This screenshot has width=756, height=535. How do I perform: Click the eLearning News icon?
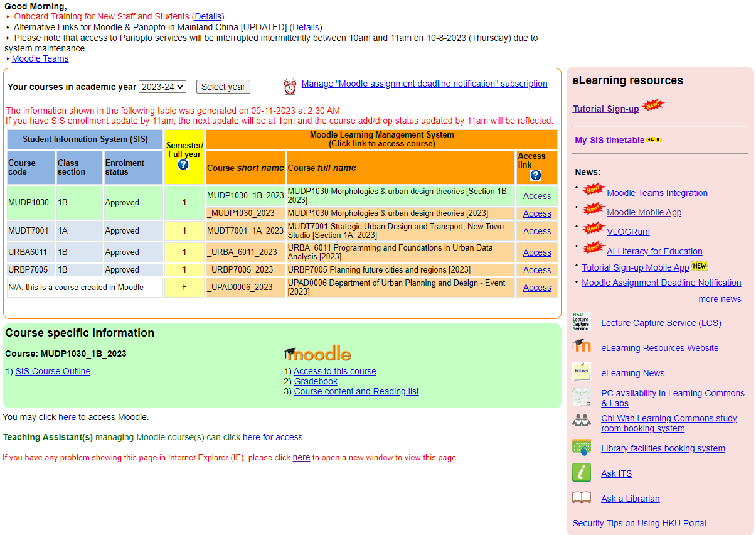(581, 372)
